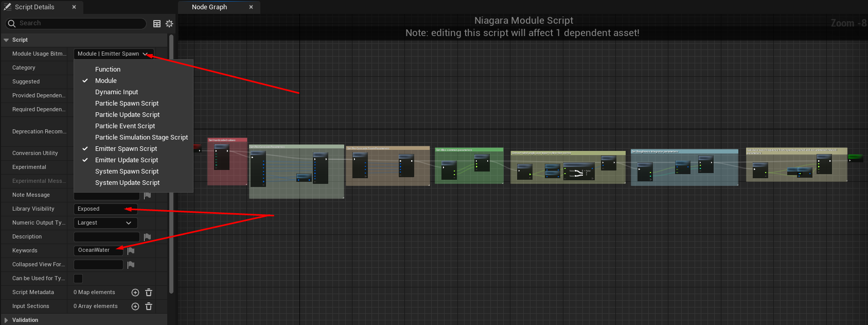The width and height of the screenshot is (868, 325).
Task: Select Particle Update Script from the list
Action: point(127,115)
